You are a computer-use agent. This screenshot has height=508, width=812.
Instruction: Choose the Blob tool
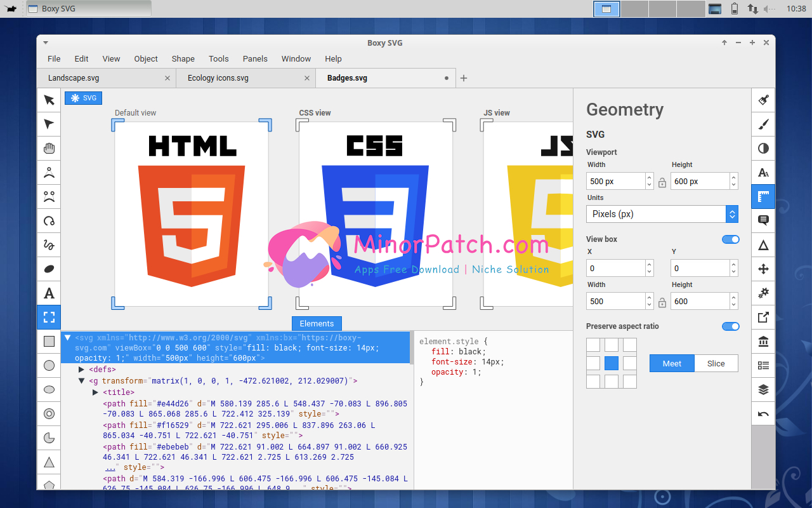tap(49, 269)
